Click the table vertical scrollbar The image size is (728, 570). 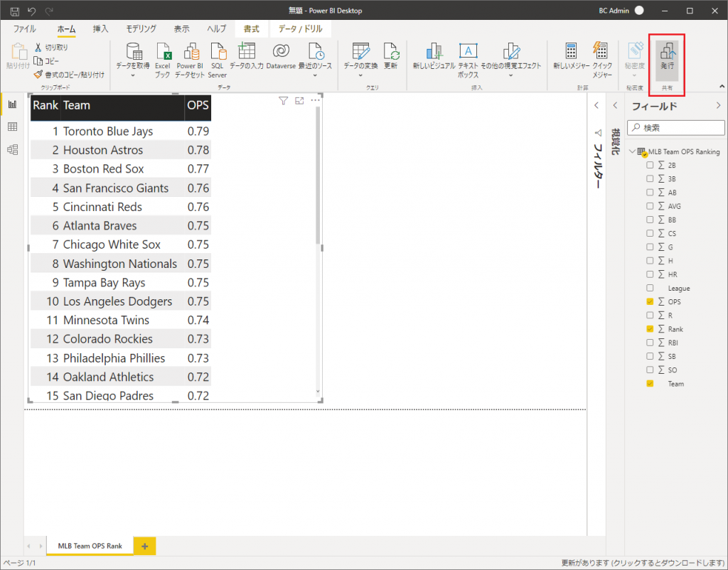318,176
